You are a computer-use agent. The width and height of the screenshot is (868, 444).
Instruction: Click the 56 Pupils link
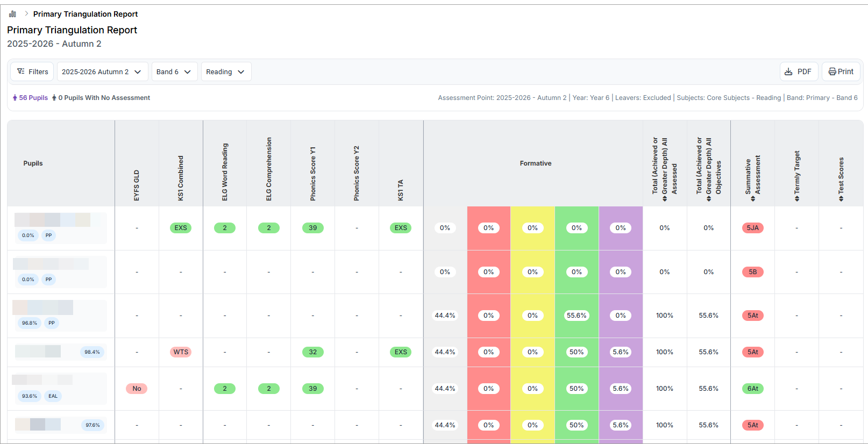(x=30, y=98)
